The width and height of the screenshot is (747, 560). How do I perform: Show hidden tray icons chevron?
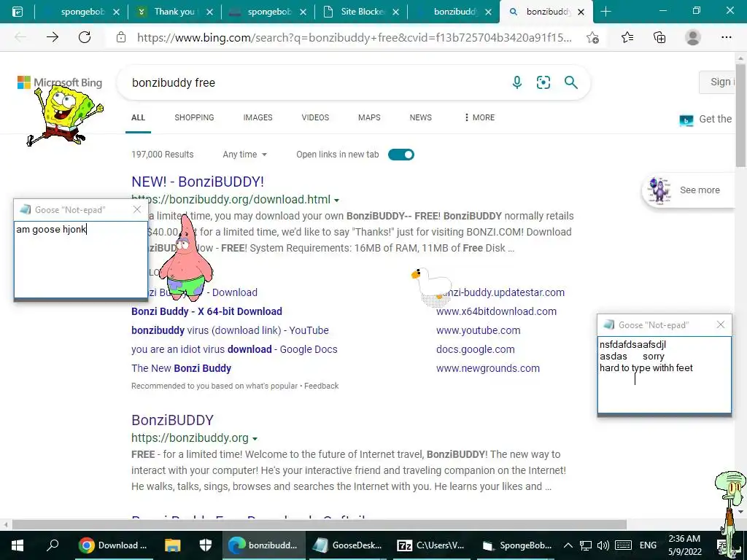[568, 545]
